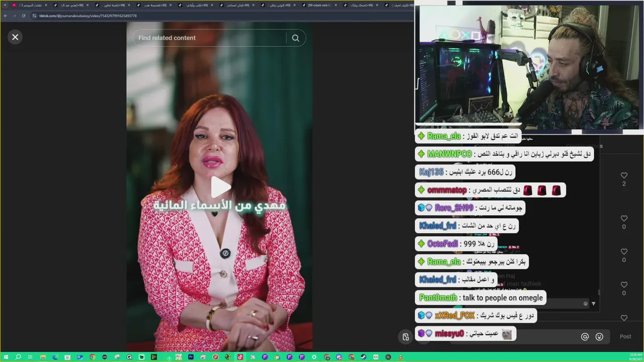Clear the field with the small circled x
Screen dimensions: 644x362
click(585, 304)
